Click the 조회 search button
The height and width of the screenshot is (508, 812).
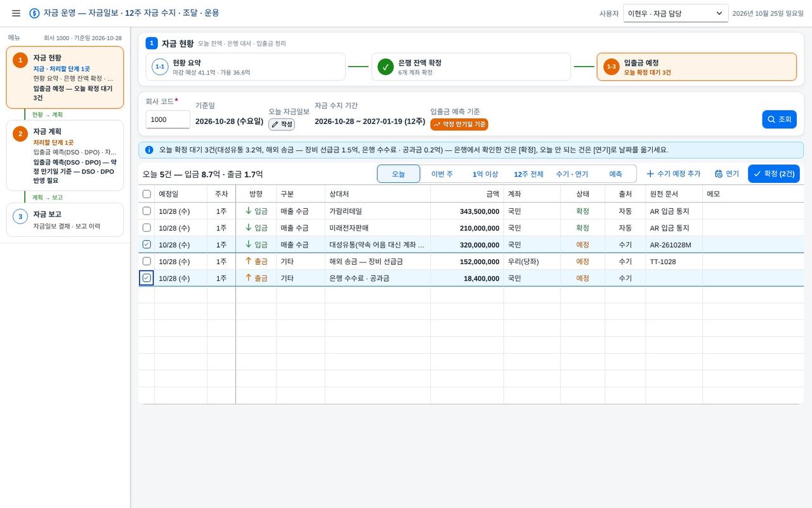pos(779,119)
